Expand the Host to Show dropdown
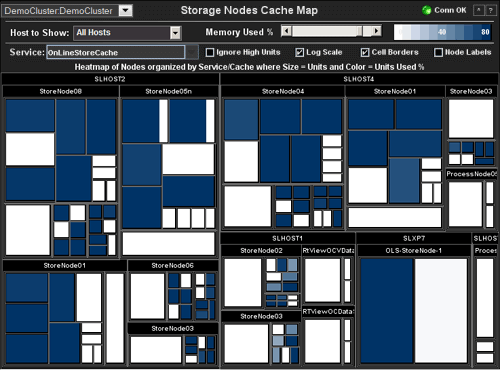 pyautogui.click(x=175, y=33)
